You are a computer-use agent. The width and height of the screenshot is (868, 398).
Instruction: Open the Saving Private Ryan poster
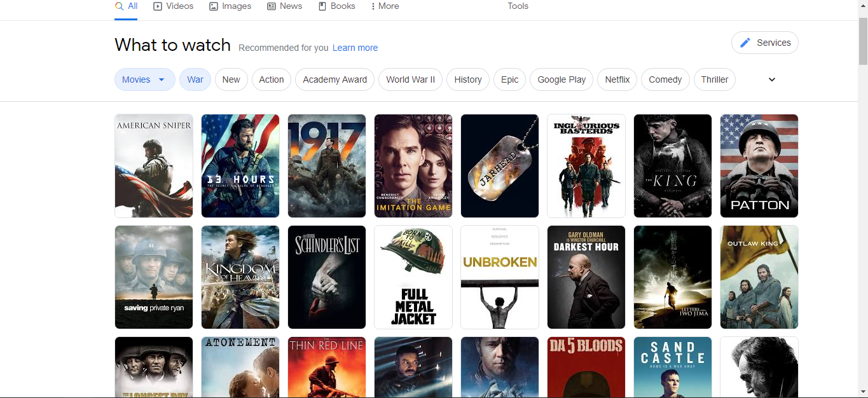pyautogui.click(x=154, y=277)
